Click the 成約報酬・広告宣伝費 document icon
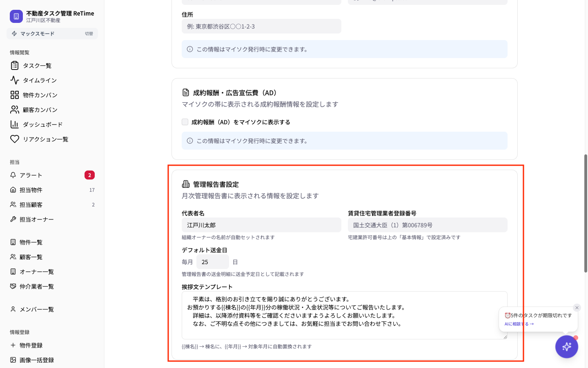The height and width of the screenshot is (368, 588). tap(186, 92)
